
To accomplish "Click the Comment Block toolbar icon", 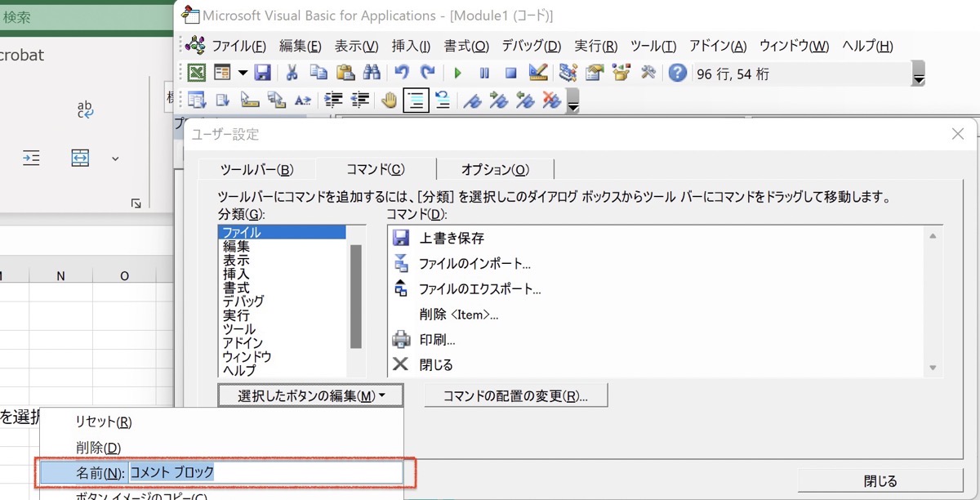I will (416, 100).
